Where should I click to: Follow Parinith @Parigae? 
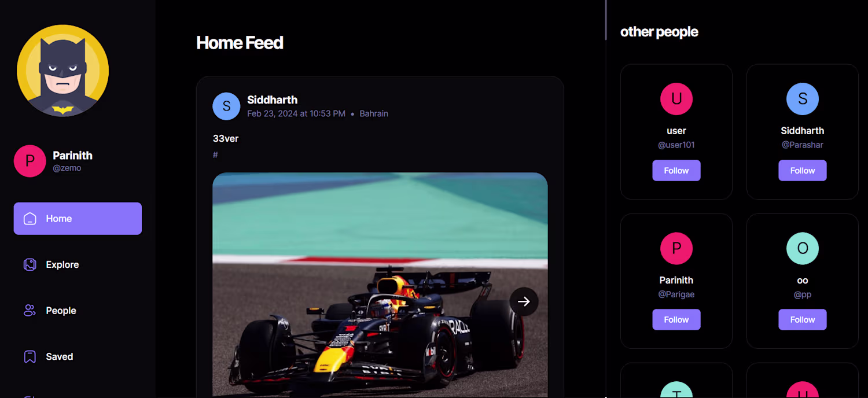tap(676, 320)
